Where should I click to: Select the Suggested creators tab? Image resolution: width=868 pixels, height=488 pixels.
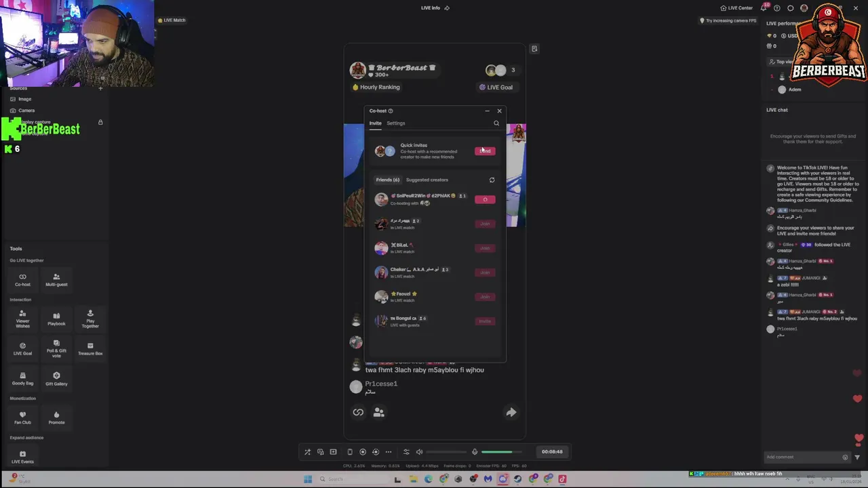click(x=427, y=180)
